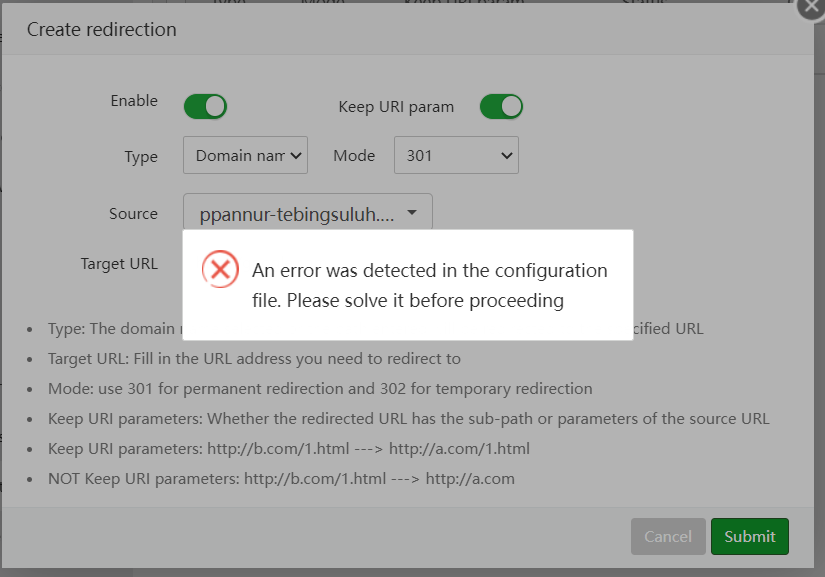Click the green Enable switch knob
Screen dimensions: 825x577
[x=214, y=106]
